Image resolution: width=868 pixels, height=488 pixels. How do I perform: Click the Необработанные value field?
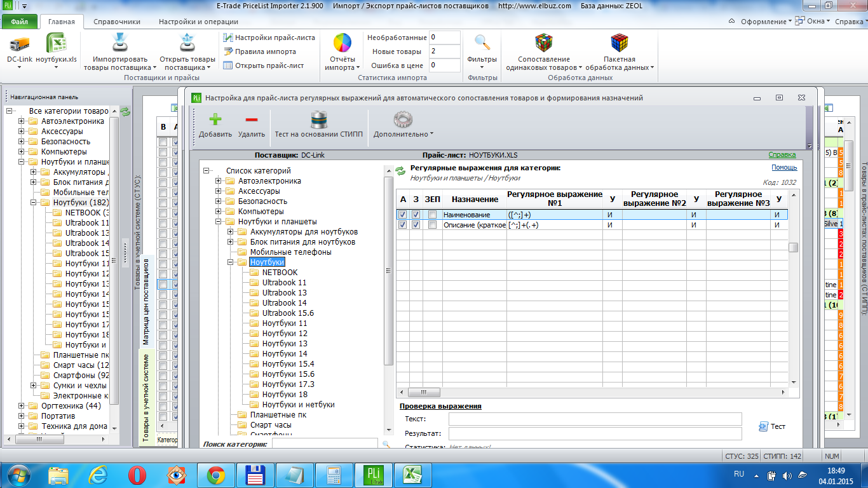click(x=444, y=37)
